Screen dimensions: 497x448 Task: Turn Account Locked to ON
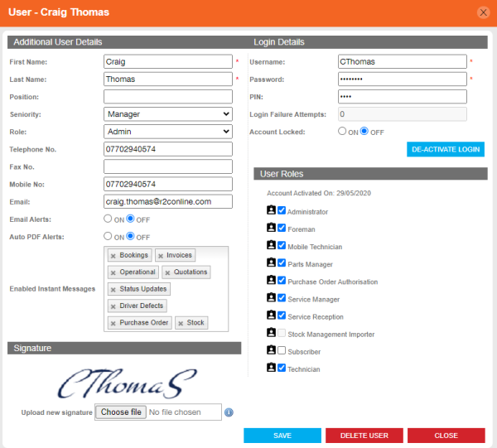click(x=342, y=131)
